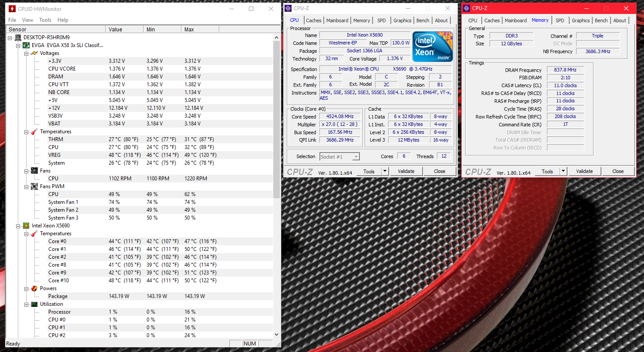Collapse the Voltages section
Viewport: 644px width, 352px height.
point(26,53)
